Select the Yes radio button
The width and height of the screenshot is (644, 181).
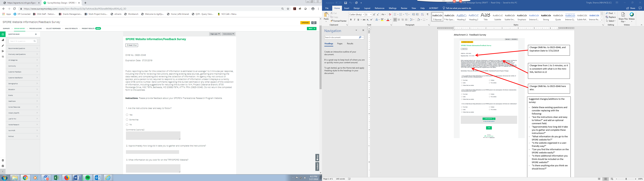pyautogui.click(x=127, y=115)
